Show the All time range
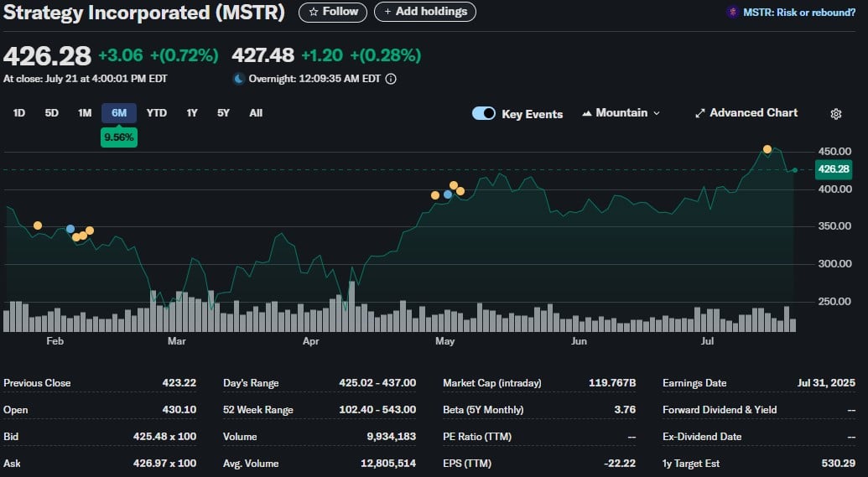Screen dimensions: 868x477 point(256,113)
